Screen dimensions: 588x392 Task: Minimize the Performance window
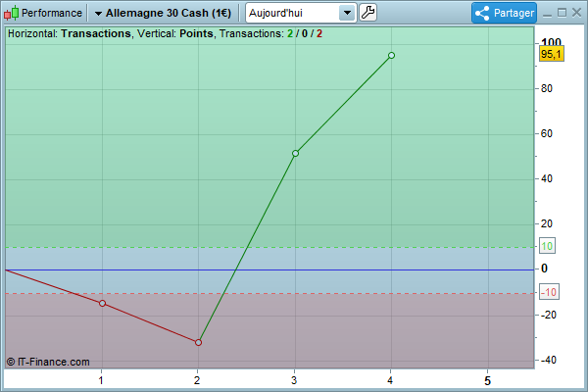pos(548,14)
